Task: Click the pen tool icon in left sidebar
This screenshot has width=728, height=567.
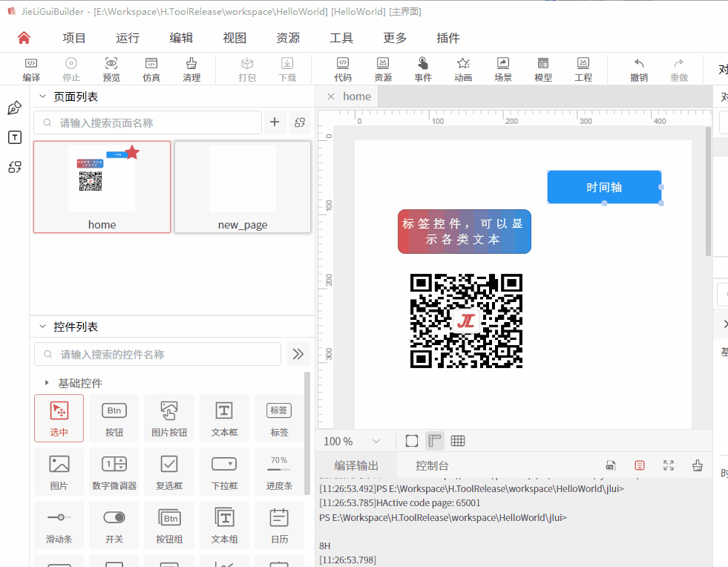Action: coord(15,108)
